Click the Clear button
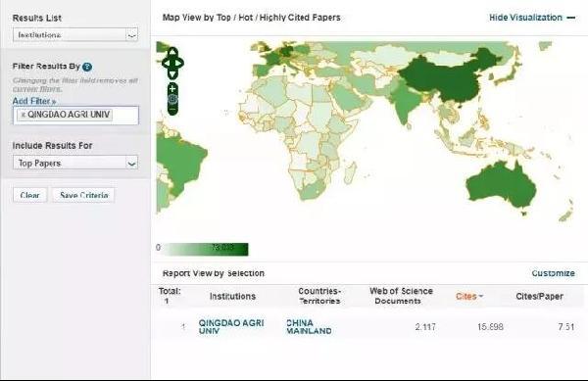The height and width of the screenshot is (381, 588). [x=30, y=195]
